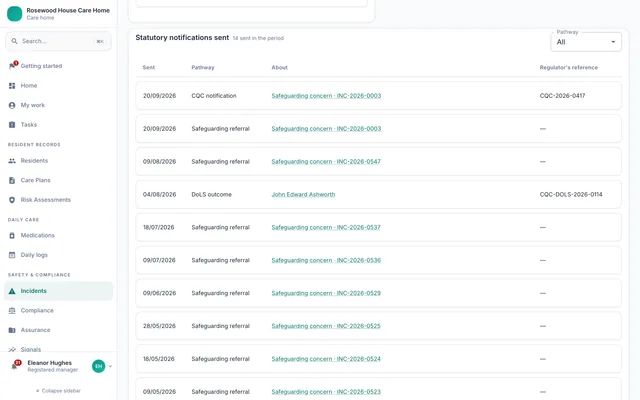Click the Daily logs calendar icon
This screenshot has height=400, width=640.
point(12,255)
